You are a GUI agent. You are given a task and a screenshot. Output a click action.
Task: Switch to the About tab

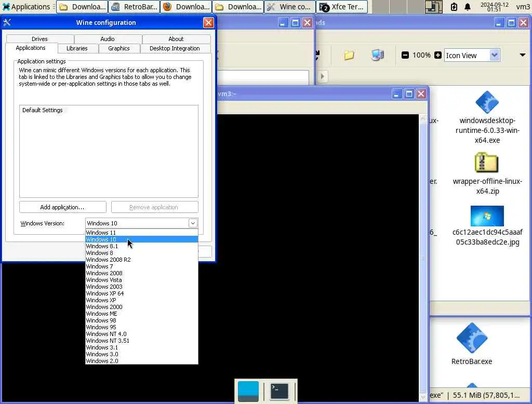tap(176, 39)
